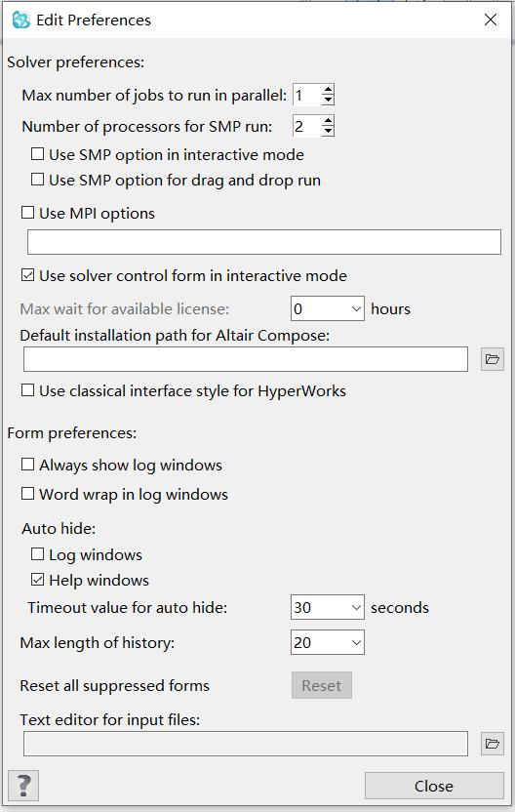Toggle Use solver control form checkbox
This screenshot has height=812, width=515.
click(x=27, y=275)
